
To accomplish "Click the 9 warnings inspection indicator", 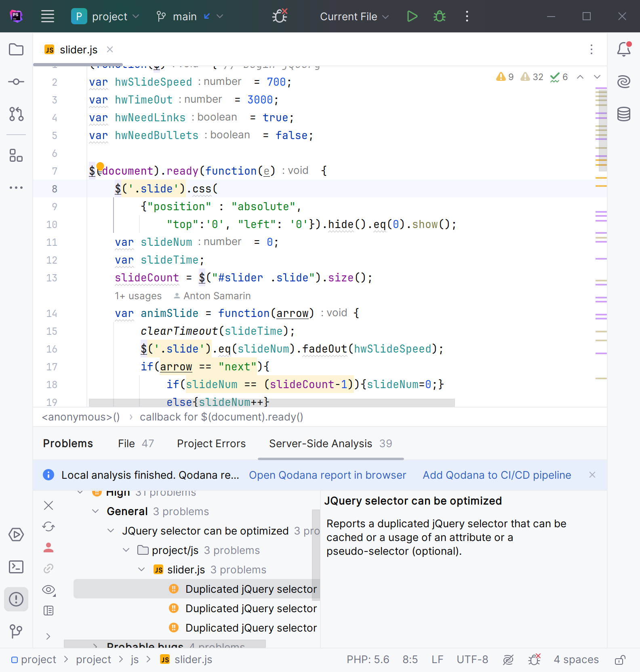I will 505,77.
